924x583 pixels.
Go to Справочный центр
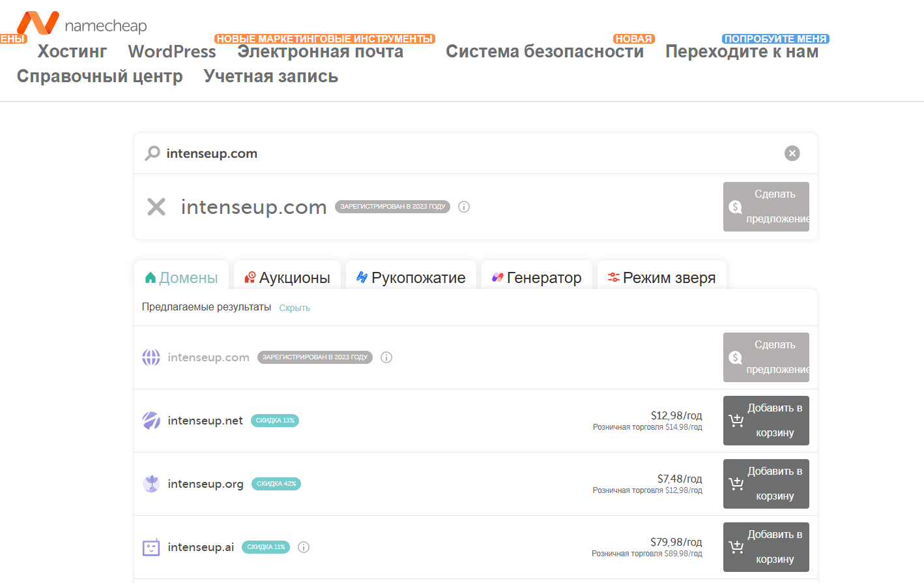click(x=100, y=76)
